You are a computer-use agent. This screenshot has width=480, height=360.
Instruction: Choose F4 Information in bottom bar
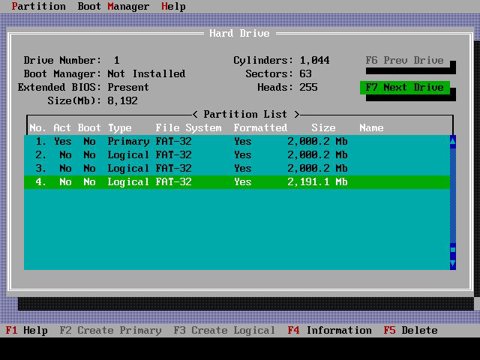[x=330, y=330]
